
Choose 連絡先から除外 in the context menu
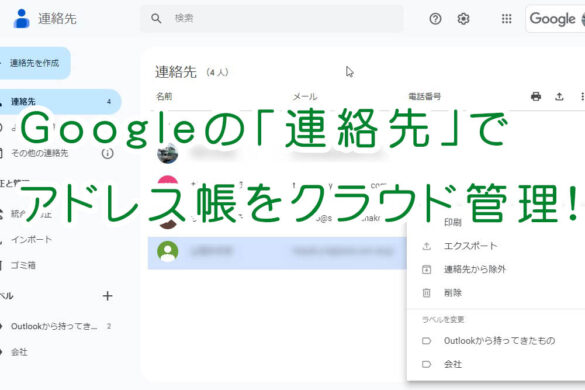tap(475, 269)
